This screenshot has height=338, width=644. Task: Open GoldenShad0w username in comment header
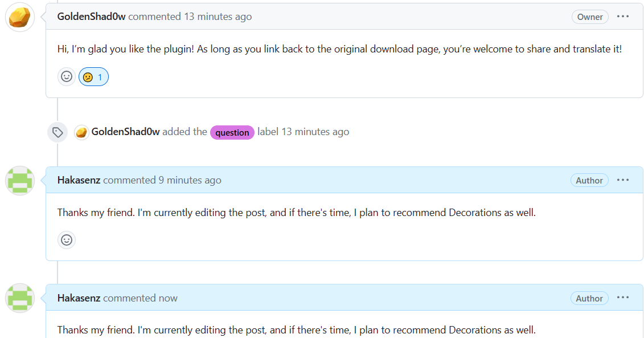(91, 17)
